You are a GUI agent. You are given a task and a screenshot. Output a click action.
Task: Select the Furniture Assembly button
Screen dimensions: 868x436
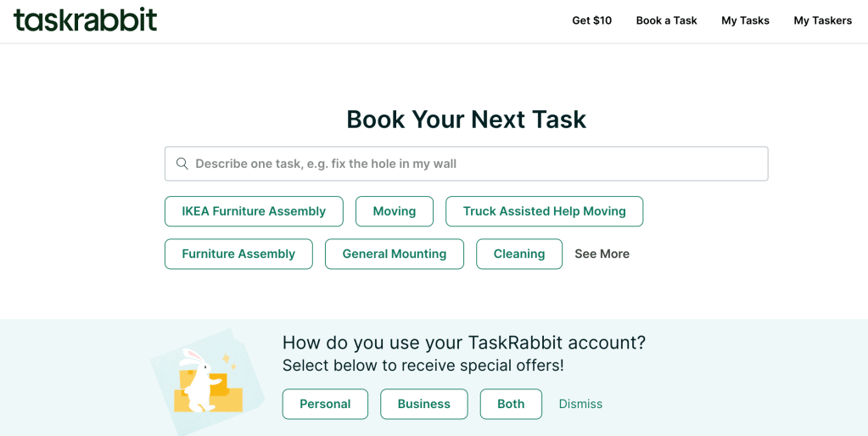[238, 254]
